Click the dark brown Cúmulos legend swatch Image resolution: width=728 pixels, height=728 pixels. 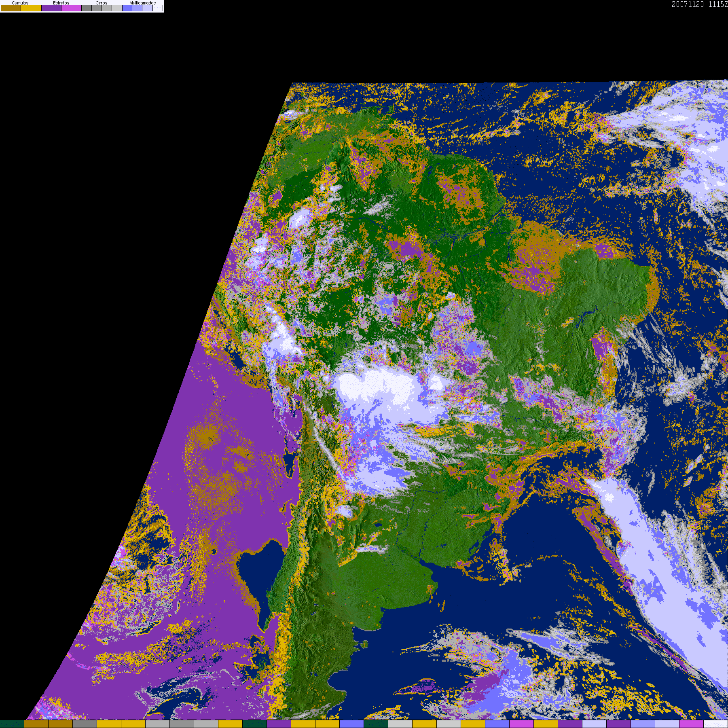point(11,8)
